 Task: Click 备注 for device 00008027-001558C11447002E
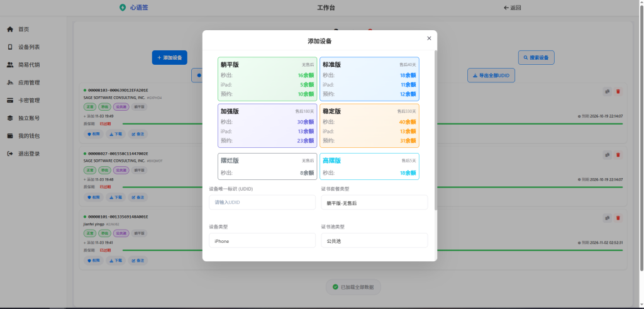click(138, 197)
